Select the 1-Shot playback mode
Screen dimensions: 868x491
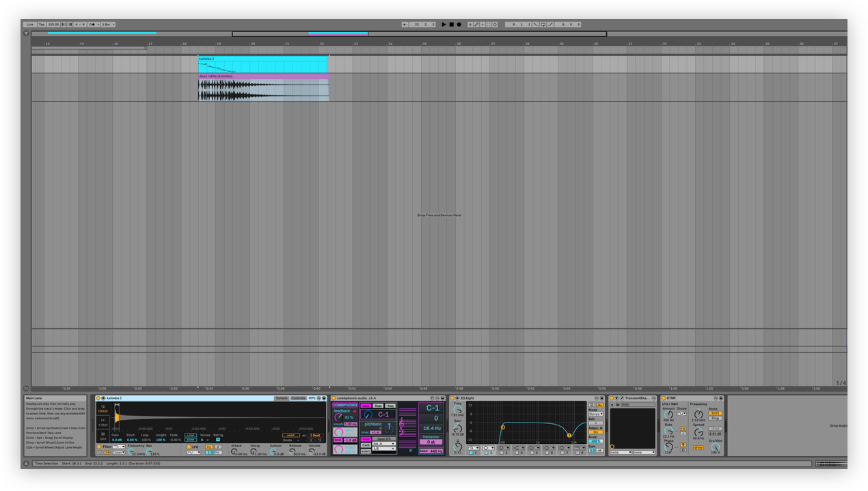[103, 422]
